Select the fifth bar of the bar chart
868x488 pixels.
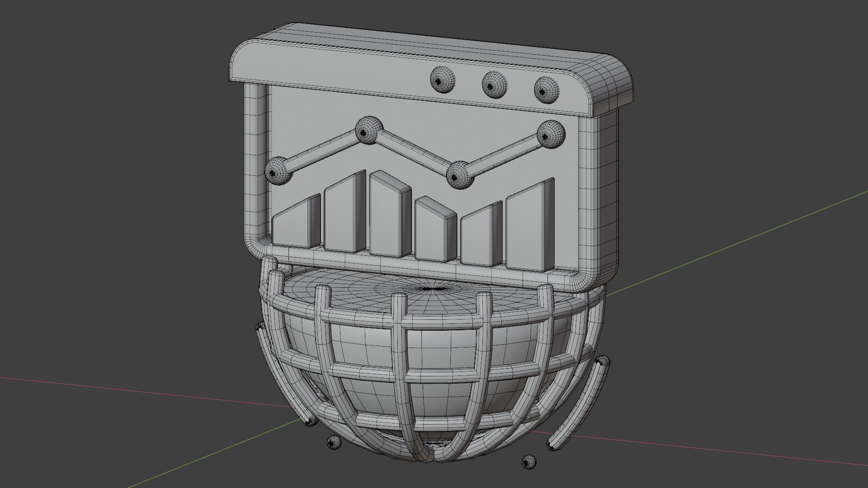tap(481, 234)
